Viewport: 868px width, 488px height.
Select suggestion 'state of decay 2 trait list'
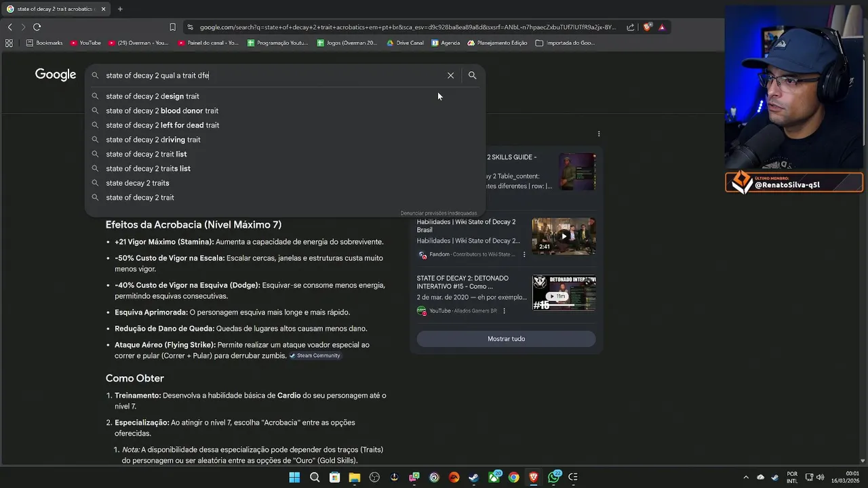[x=285, y=154]
